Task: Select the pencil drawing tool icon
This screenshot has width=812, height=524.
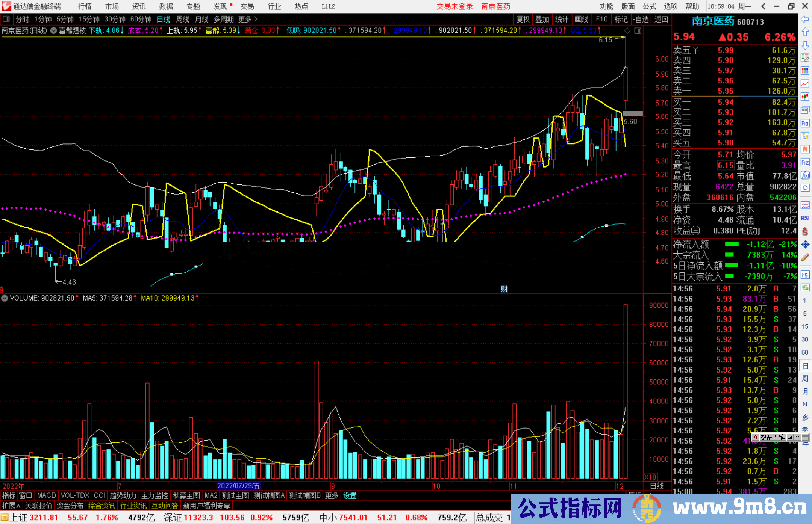Action: [805, 257]
